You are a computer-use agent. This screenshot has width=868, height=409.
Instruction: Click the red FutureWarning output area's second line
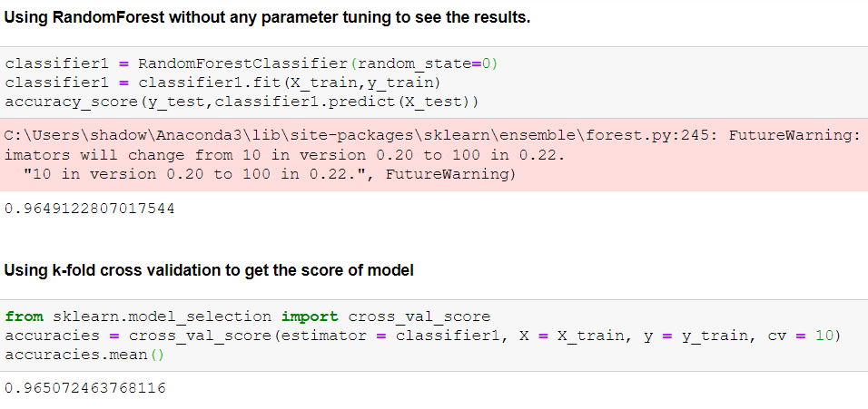(285, 154)
